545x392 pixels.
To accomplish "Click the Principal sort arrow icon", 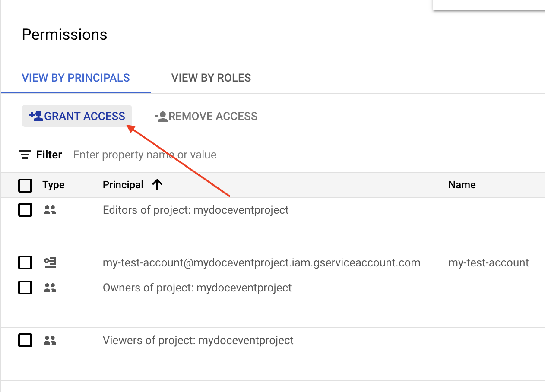I will [x=157, y=185].
